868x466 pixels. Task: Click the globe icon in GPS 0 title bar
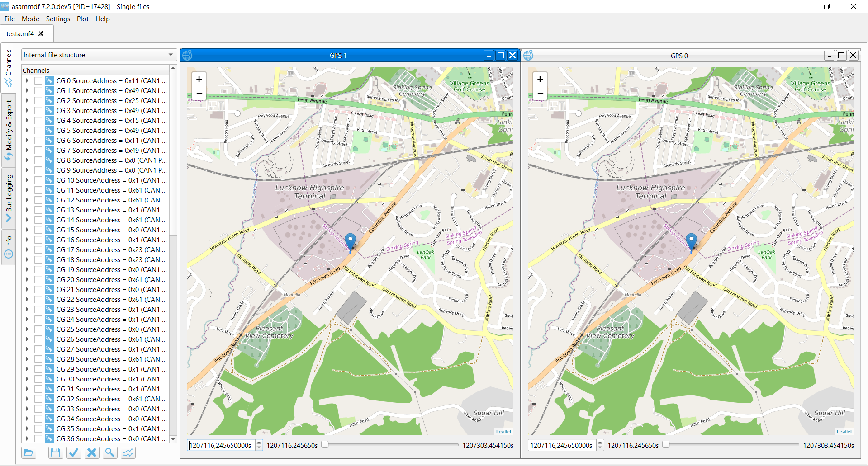tap(528, 55)
